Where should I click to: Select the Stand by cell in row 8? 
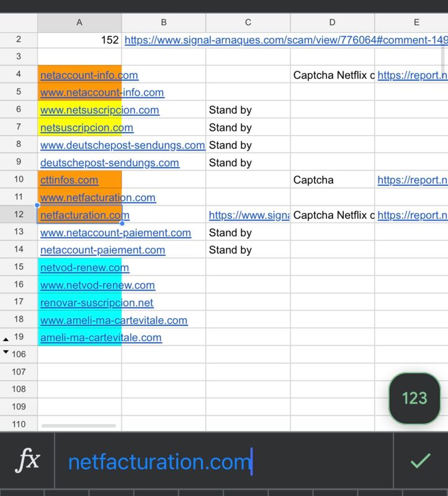pos(248,145)
